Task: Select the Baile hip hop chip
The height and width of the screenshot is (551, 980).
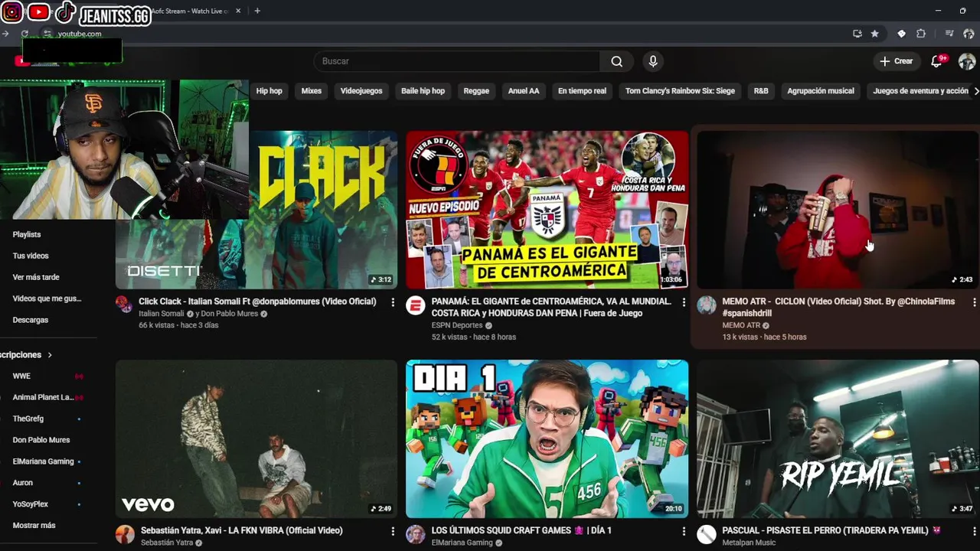Action: click(423, 91)
